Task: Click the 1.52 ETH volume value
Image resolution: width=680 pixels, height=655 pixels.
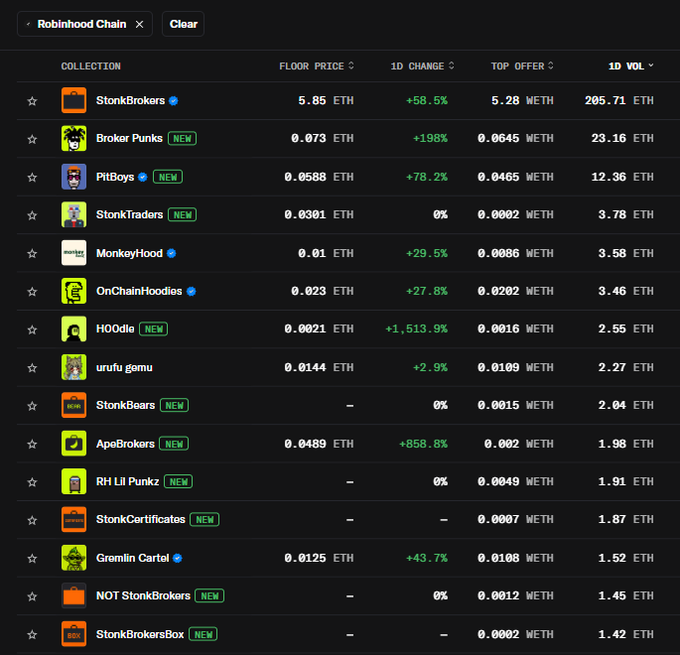Action: (626, 558)
